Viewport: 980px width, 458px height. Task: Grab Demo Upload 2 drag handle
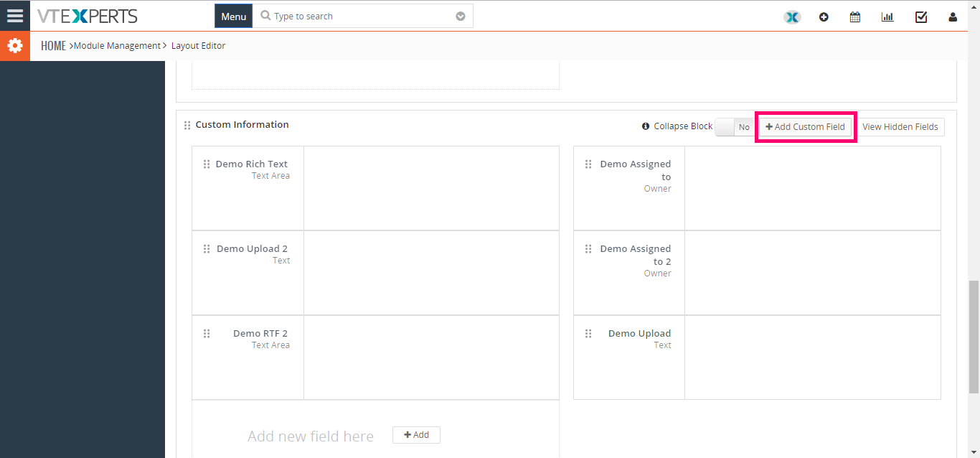tap(207, 249)
